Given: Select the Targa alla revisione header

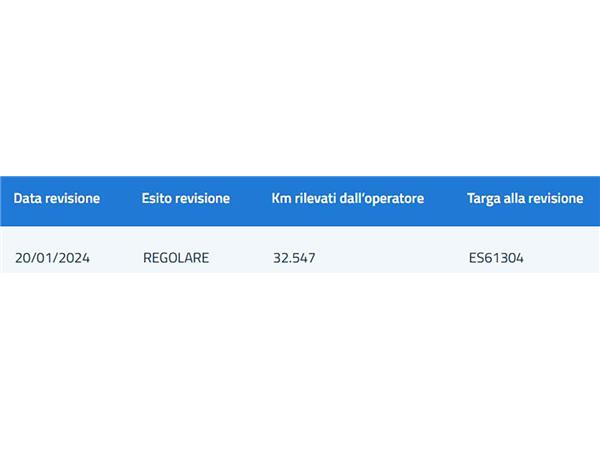Looking at the screenshot, I should point(525,199).
